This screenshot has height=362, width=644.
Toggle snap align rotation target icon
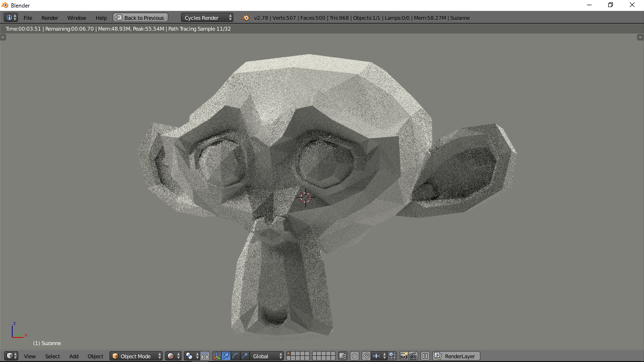click(x=392, y=356)
